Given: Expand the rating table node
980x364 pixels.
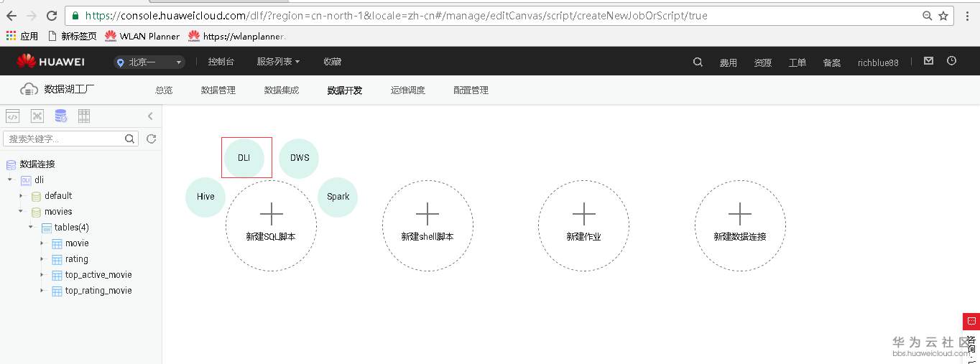Looking at the screenshot, I should pos(42,259).
